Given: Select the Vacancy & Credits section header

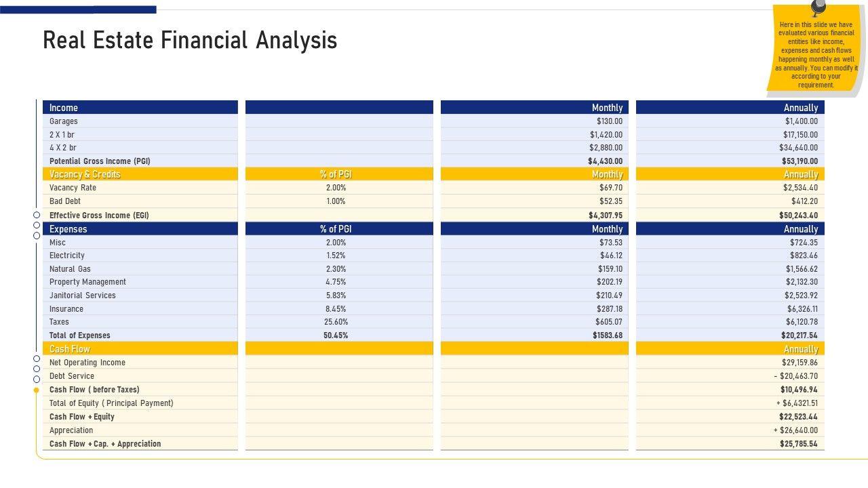Looking at the screenshot, I should pyautogui.click(x=85, y=175).
